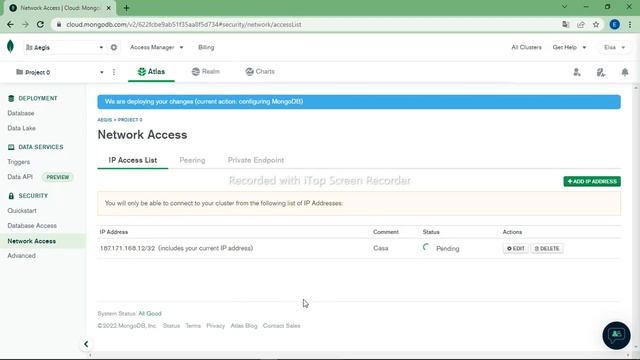Click the invite user icon
This screenshot has width=640, height=360.
pyautogui.click(x=577, y=72)
